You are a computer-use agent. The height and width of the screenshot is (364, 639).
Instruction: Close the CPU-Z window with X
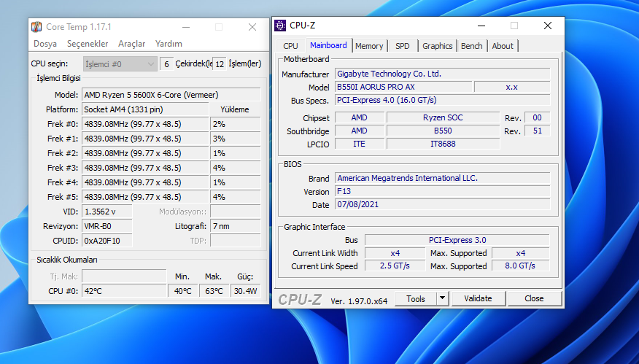(x=548, y=26)
